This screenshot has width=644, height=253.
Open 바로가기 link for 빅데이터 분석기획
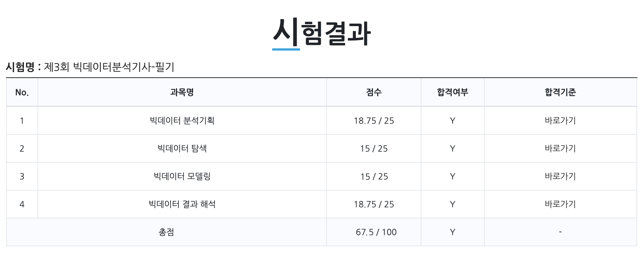(560, 121)
